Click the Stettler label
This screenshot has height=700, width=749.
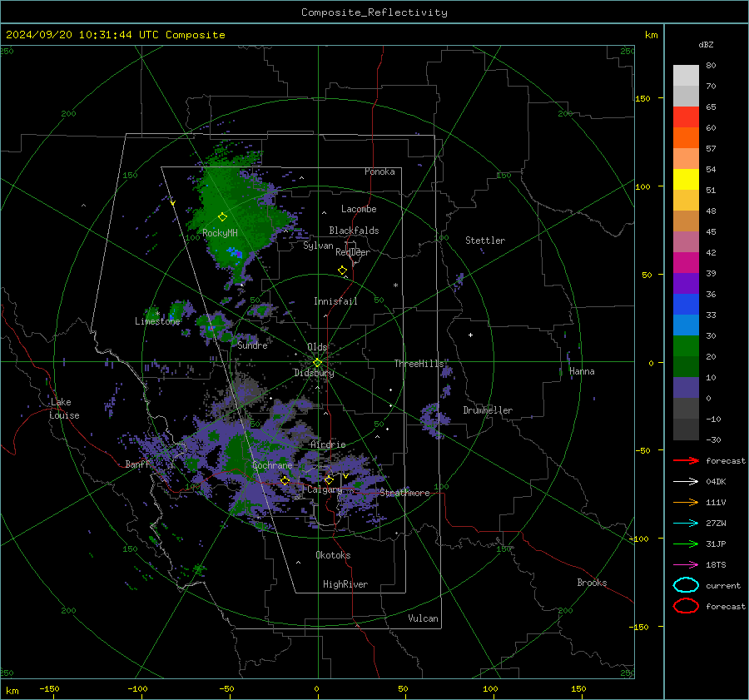[x=485, y=241]
